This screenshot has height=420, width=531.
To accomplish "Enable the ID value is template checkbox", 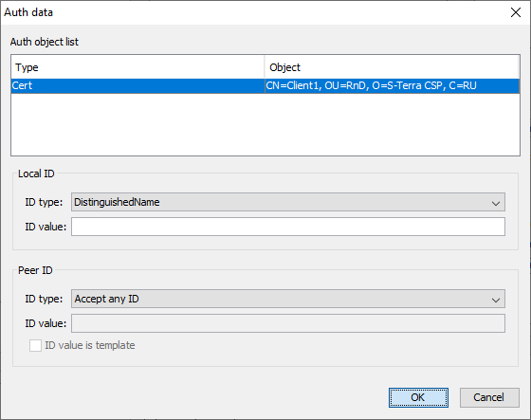I will (x=36, y=345).
